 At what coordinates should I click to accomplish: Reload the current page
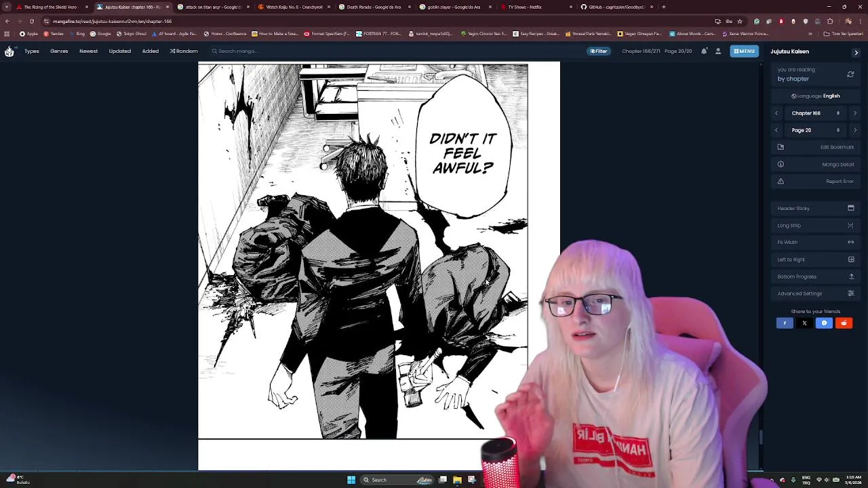31,21
